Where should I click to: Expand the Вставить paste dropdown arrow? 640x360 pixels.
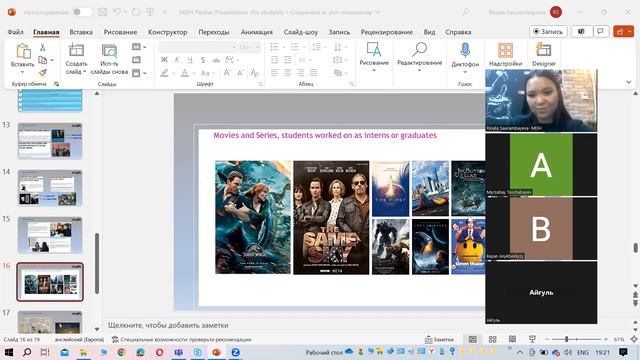pyautogui.click(x=22, y=72)
